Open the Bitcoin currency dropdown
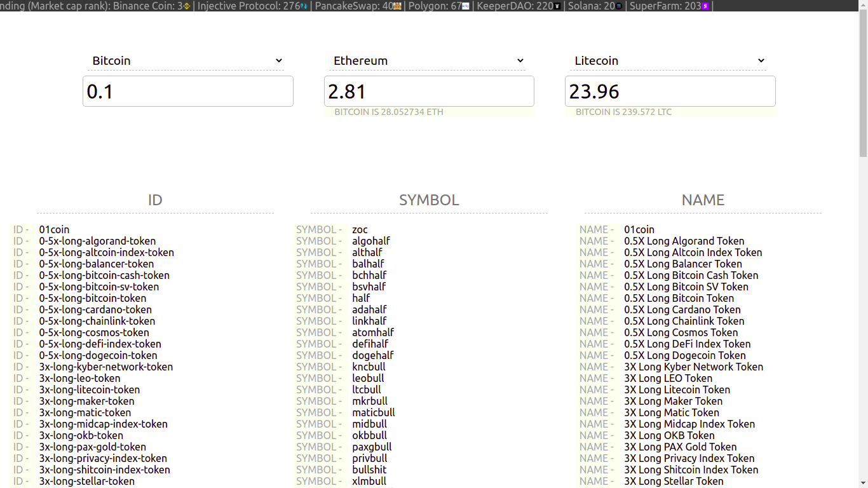This screenshot has height=488, width=868. [186, 61]
